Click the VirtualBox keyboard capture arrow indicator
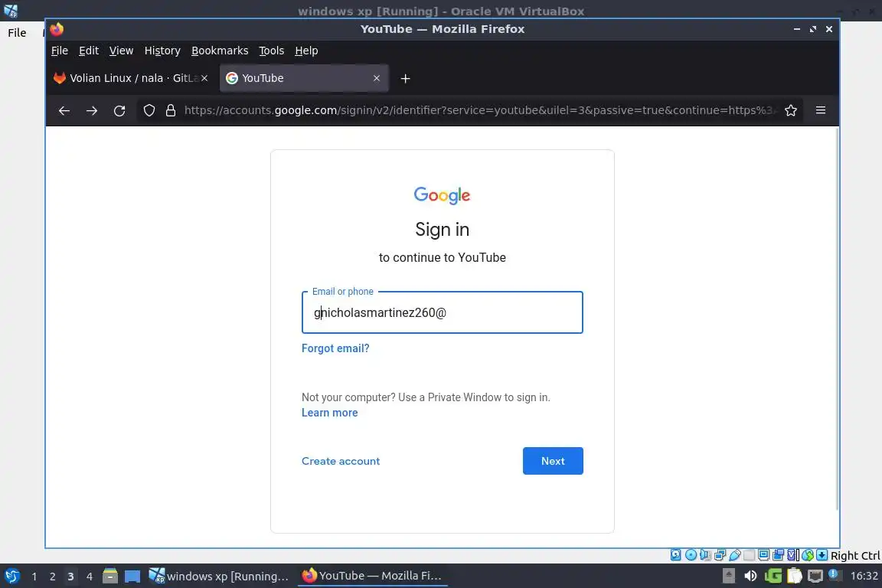 pyautogui.click(x=822, y=555)
